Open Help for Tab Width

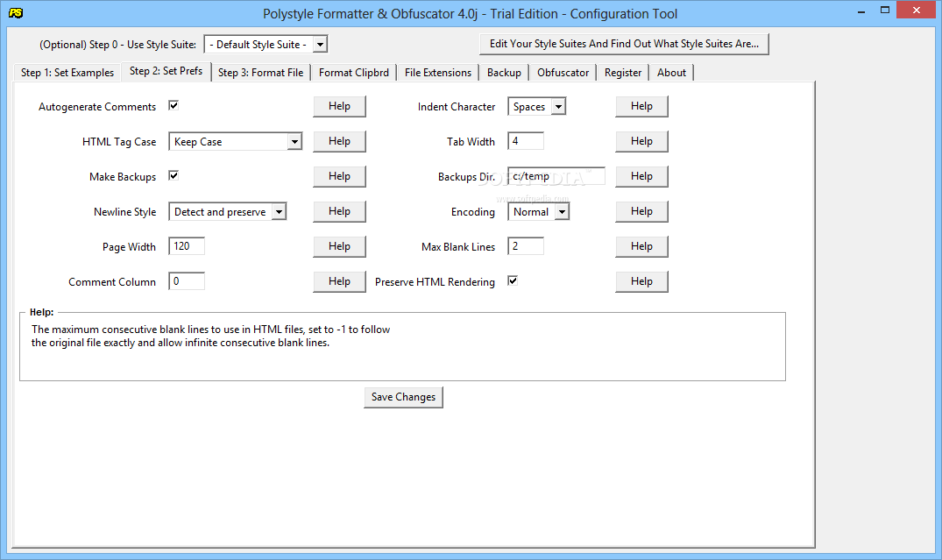click(x=641, y=141)
